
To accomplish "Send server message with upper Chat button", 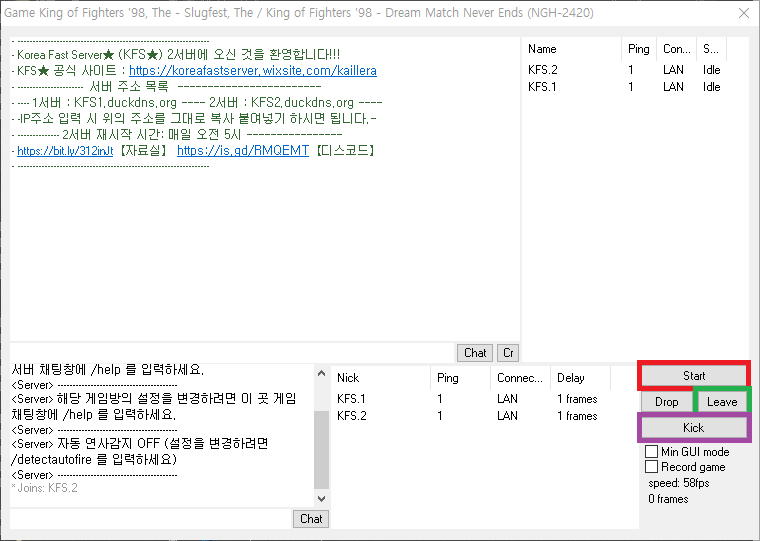I will 475,353.
